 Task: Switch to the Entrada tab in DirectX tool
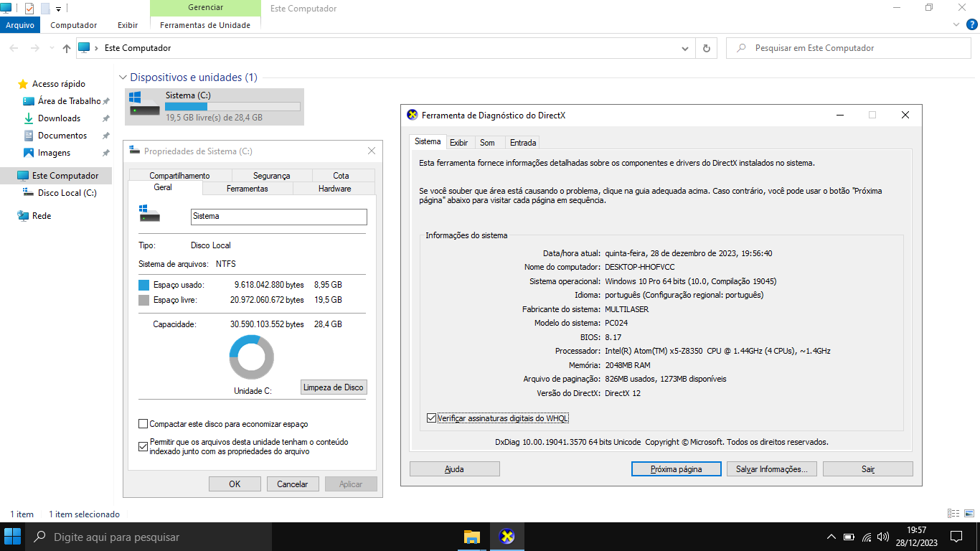pyautogui.click(x=523, y=142)
